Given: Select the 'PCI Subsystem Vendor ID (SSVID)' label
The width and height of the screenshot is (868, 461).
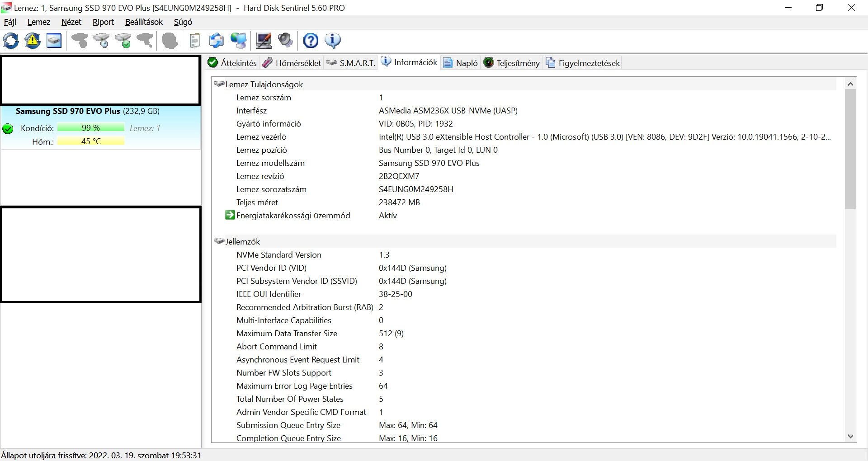Looking at the screenshot, I should pyautogui.click(x=297, y=281).
